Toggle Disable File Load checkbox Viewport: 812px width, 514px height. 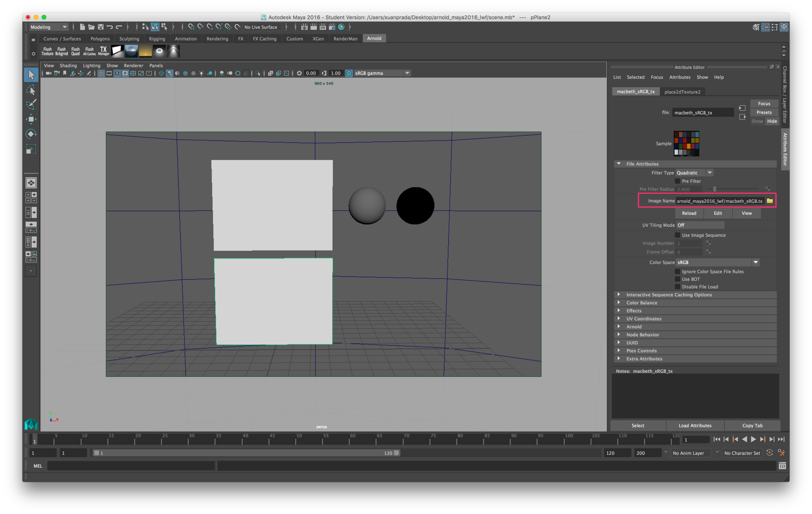click(x=678, y=286)
